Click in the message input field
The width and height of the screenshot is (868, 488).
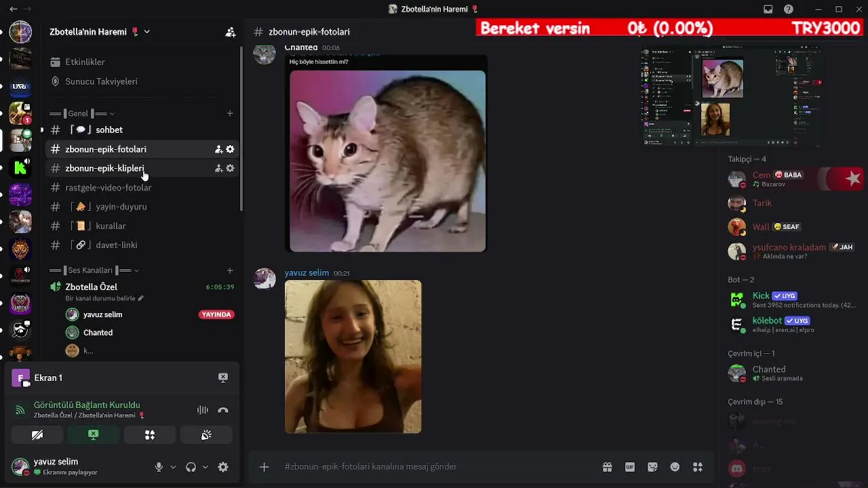coord(434,466)
